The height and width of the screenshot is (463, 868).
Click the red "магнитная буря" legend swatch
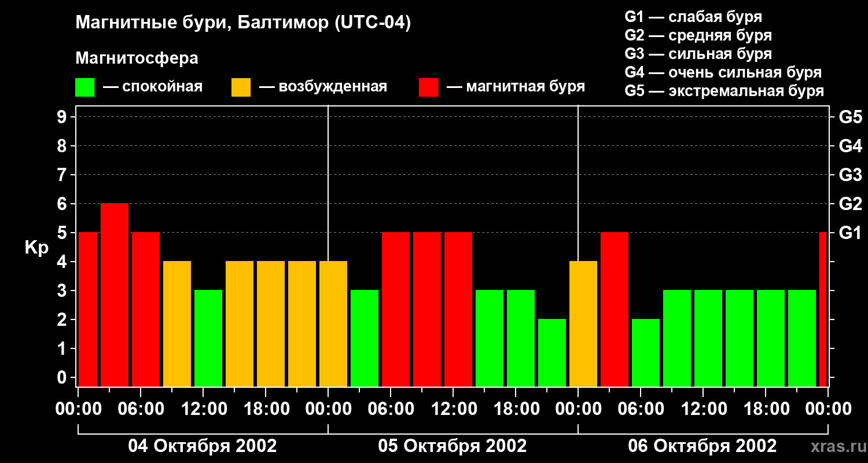click(x=428, y=87)
